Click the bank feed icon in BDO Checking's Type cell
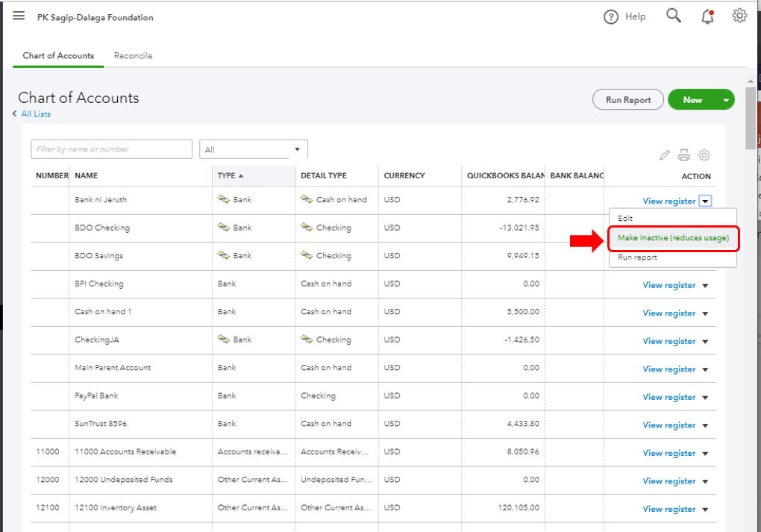Screen dimensions: 761x532 point(223,227)
